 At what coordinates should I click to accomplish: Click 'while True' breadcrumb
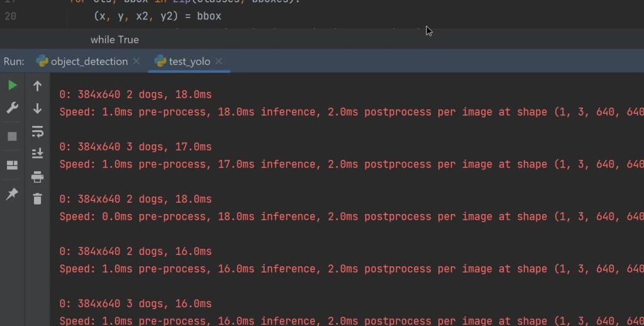coord(114,40)
